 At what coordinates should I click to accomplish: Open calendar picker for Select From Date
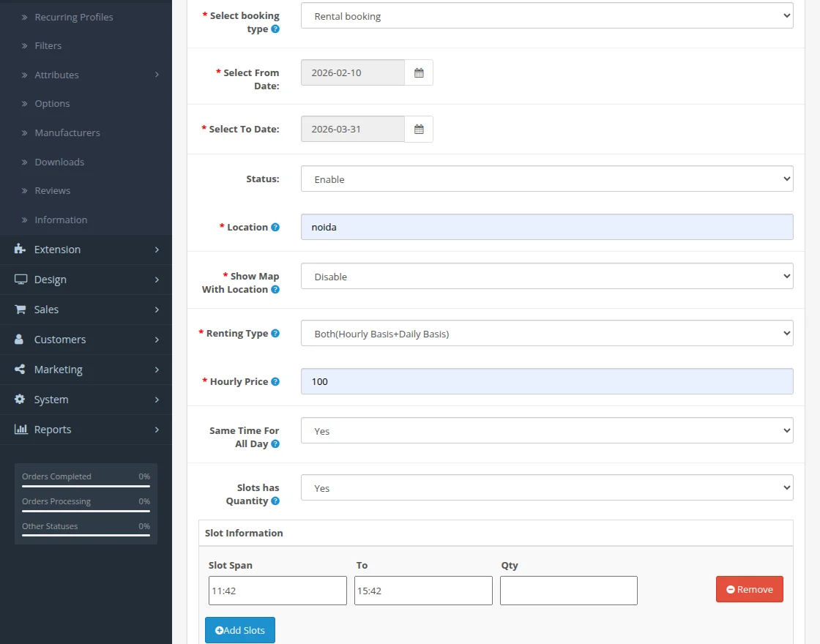[419, 72]
